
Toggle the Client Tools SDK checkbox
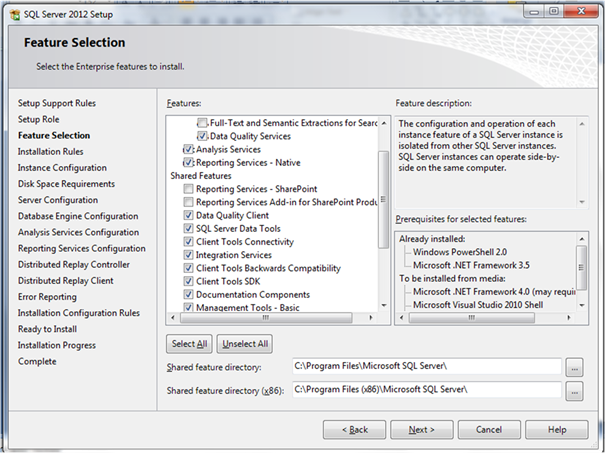188,281
